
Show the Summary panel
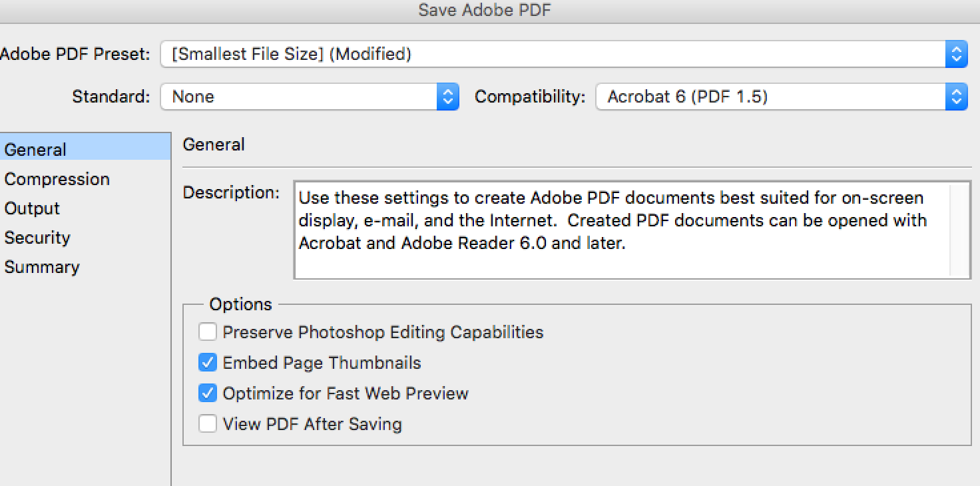[x=42, y=267]
